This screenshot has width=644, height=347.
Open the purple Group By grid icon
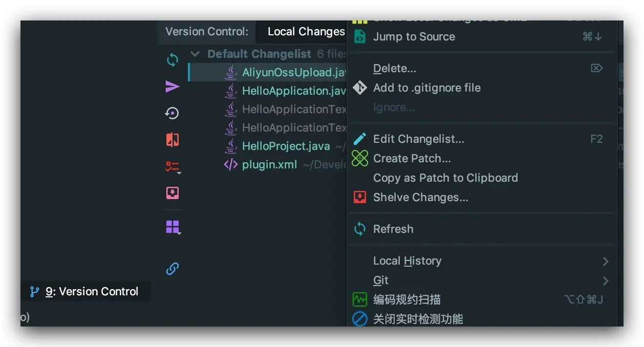pyautogui.click(x=173, y=227)
